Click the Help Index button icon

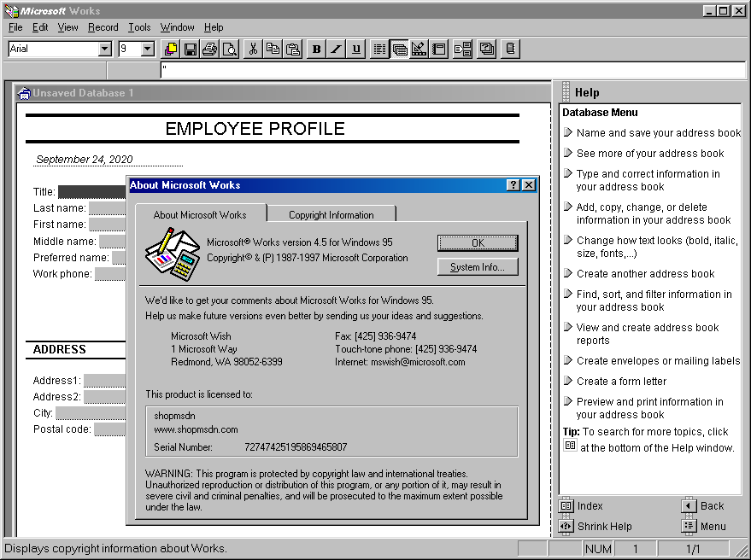coord(566,505)
